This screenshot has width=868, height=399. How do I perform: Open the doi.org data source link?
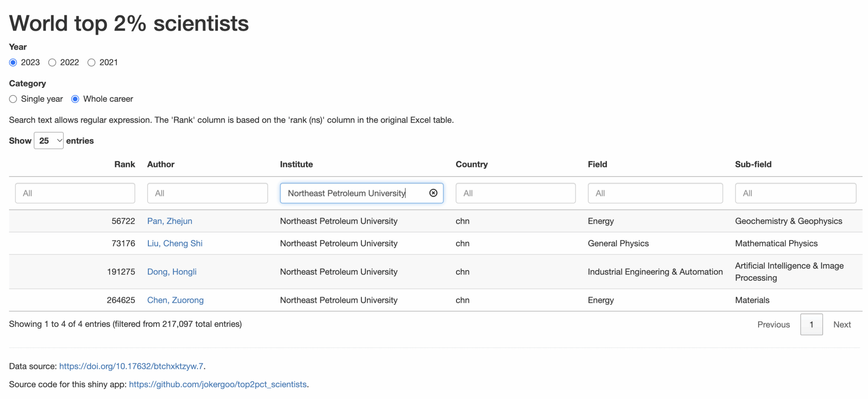click(x=131, y=366)
